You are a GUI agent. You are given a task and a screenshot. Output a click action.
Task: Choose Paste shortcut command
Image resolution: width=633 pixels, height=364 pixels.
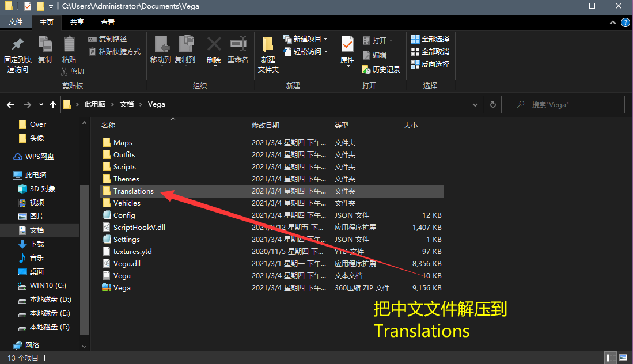coord(114,52)
